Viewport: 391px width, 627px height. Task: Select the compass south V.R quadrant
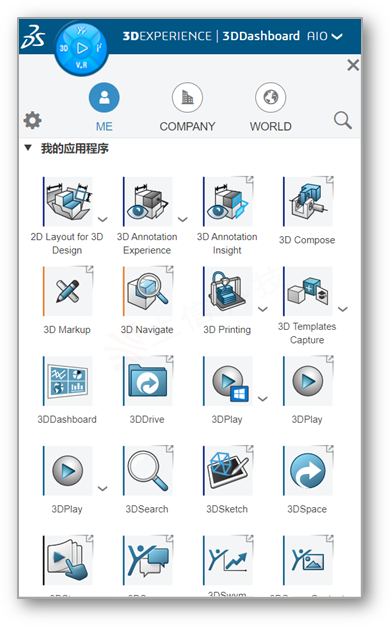(x=82, y=65)
